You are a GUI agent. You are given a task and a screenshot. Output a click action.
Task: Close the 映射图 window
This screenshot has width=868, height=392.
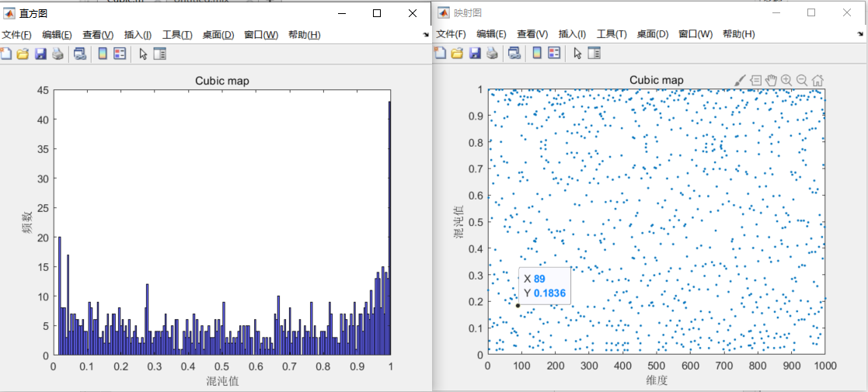847,12
